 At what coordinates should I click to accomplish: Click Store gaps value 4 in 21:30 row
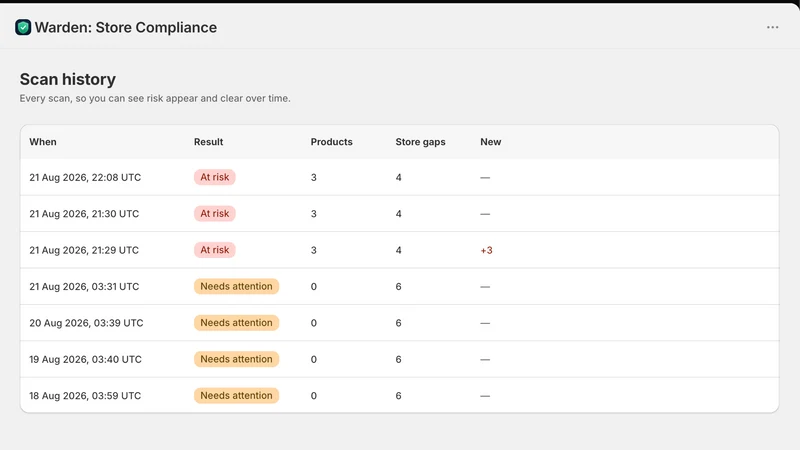pyautogui.click(x=398, y=214)
